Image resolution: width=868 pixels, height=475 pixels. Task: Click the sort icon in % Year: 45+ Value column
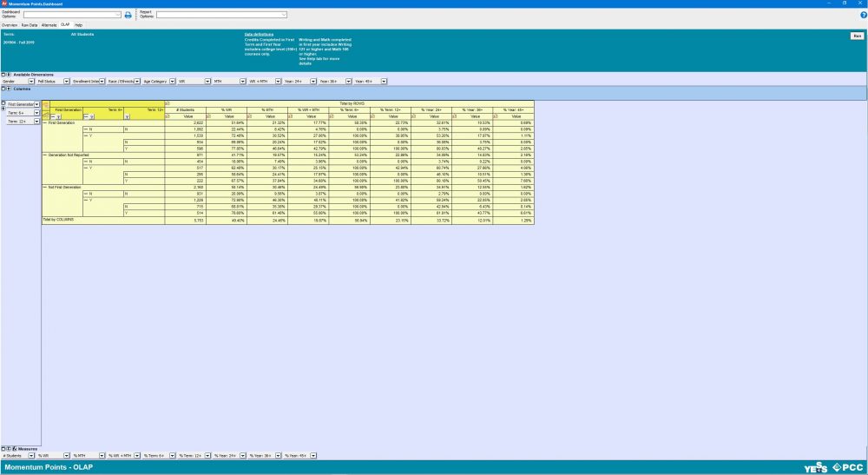click(495, 116)
